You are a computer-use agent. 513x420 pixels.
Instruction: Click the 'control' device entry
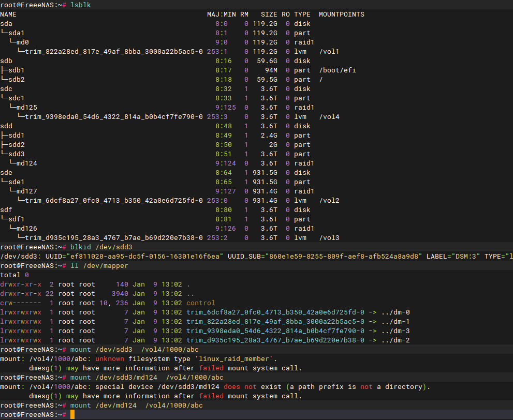(200, 303)
